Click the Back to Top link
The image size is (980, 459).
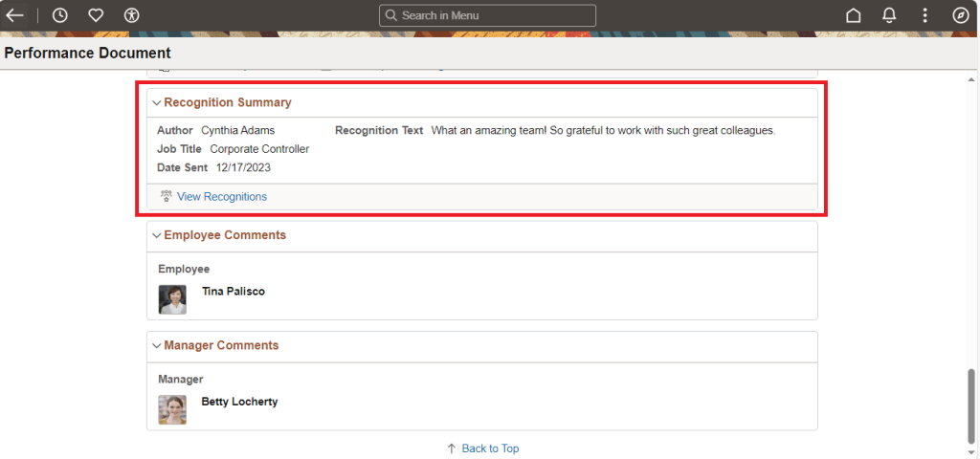pos(490,448)
